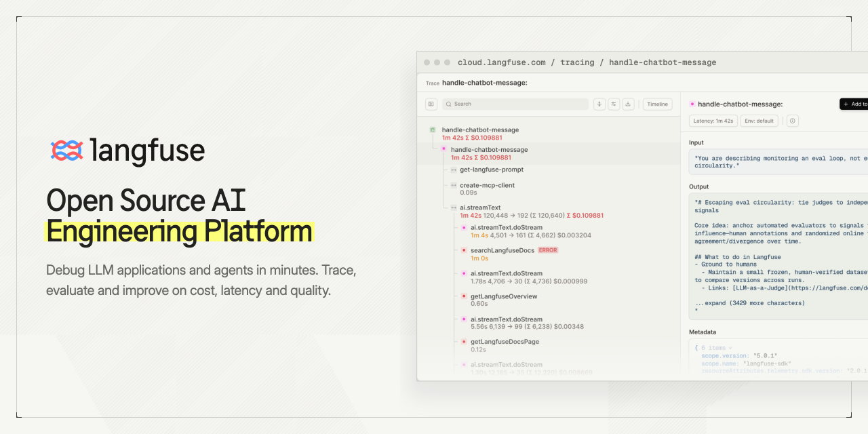This screenshot has height=434, width=868.
Task: Toggle the side panel layout icon beside Search
Action: [x=431, y=104]
